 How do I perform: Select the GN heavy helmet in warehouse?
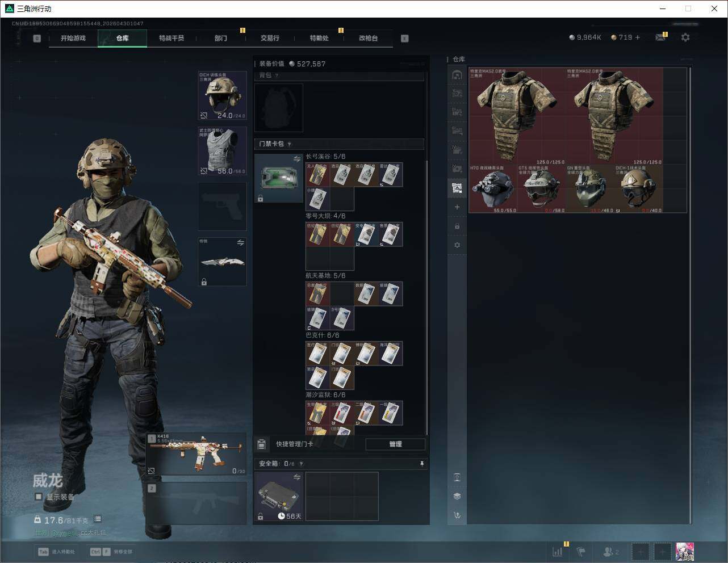coord(590,188)
